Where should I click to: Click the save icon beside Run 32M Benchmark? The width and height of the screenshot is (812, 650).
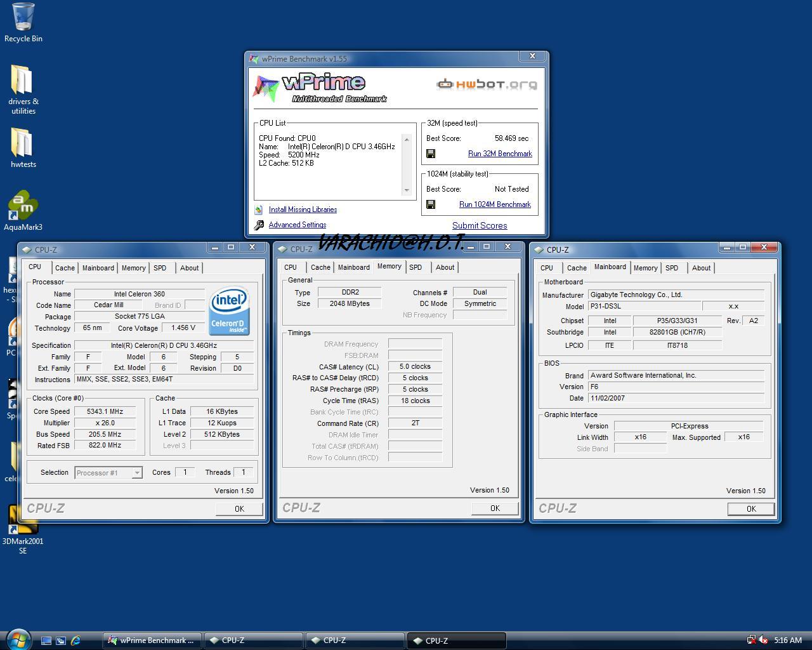(x=431, y=154)
